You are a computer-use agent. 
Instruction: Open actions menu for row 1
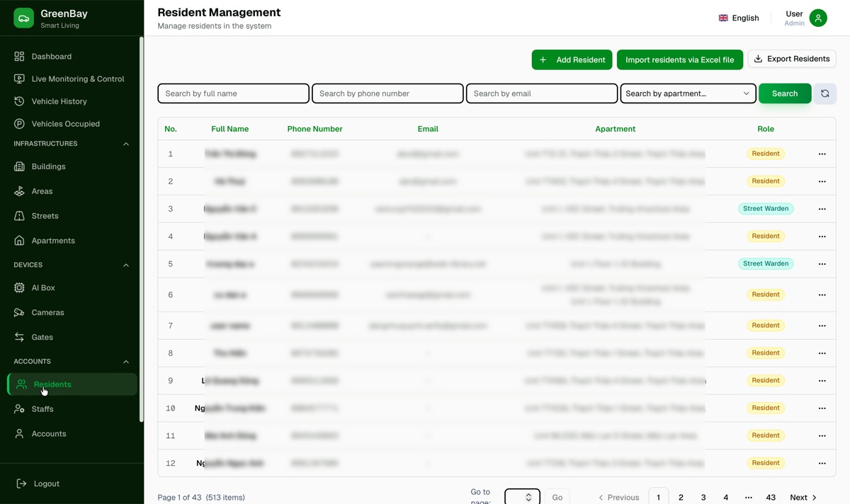(822, 154)
